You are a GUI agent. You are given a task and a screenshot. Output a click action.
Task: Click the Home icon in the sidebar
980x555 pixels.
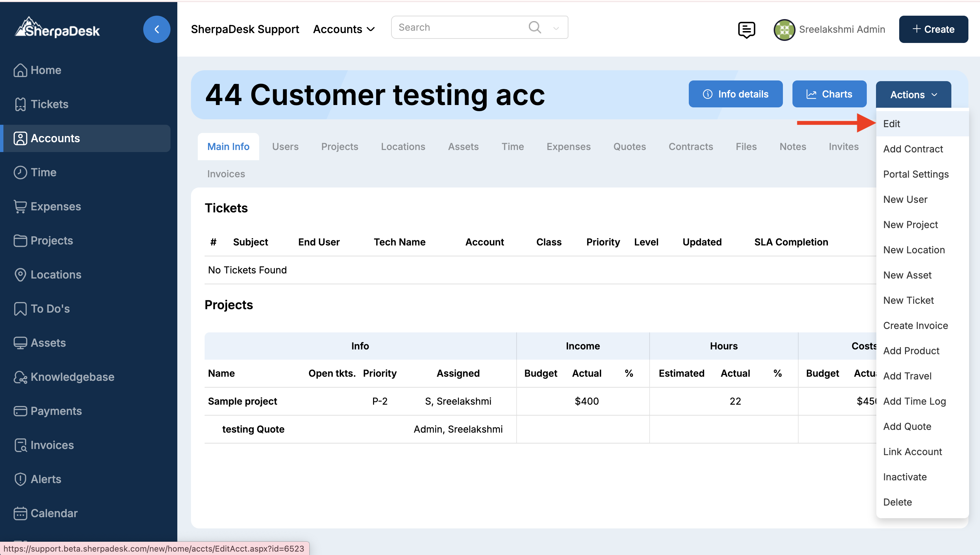coord(20,70)
